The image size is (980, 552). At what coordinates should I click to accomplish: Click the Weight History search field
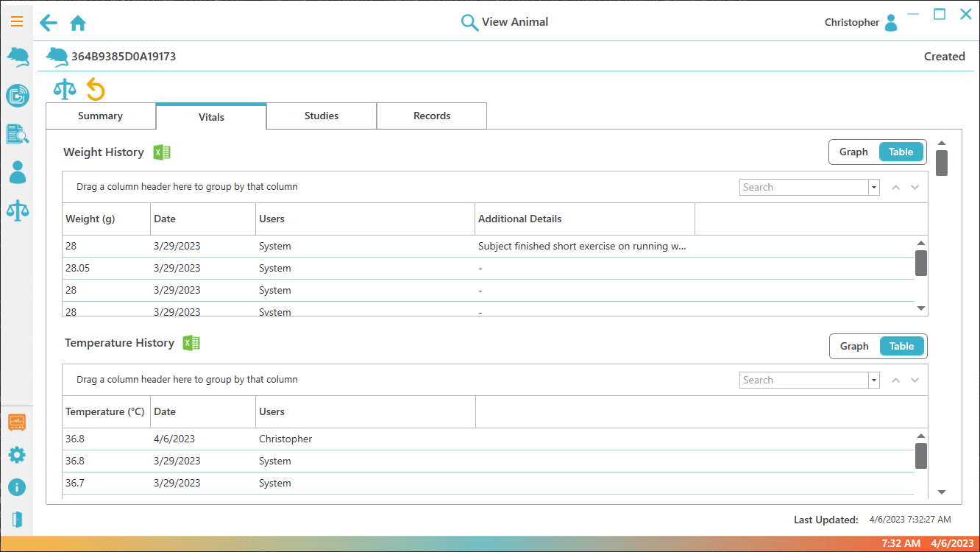pyautogui.click(x=803, y=188)
